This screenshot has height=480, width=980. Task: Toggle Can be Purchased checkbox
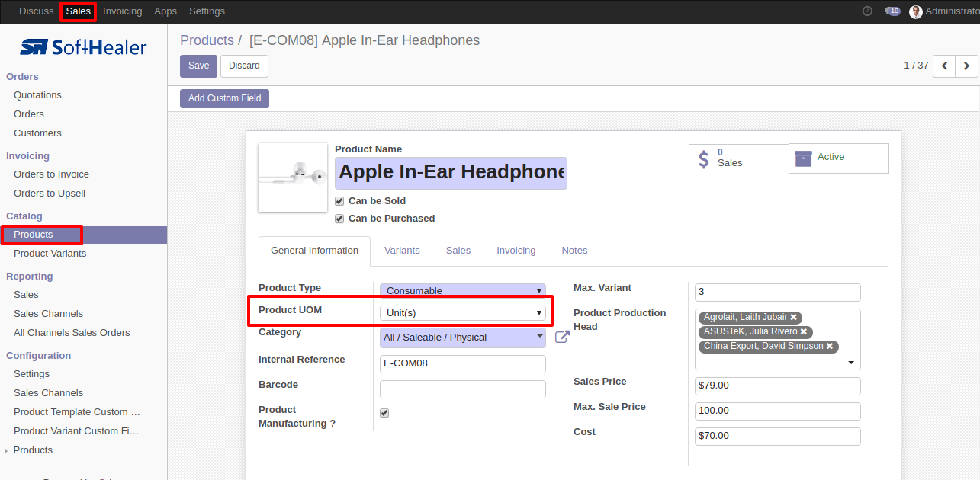point(339,219)
